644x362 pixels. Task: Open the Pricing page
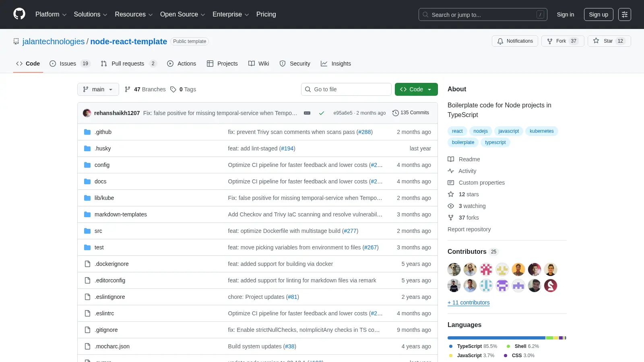coord(266,14)
